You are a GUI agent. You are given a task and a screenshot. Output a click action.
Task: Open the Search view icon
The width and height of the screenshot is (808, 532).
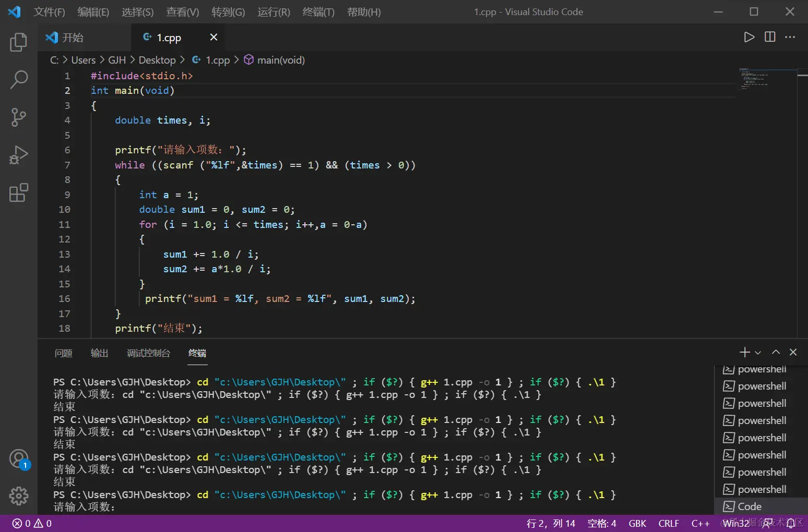(x=18, y=80)
